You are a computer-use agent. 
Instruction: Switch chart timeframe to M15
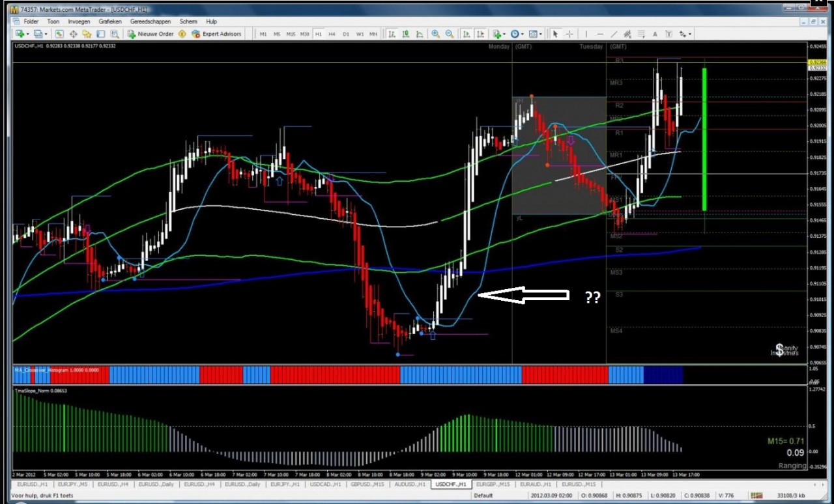(x=291, y=34)
